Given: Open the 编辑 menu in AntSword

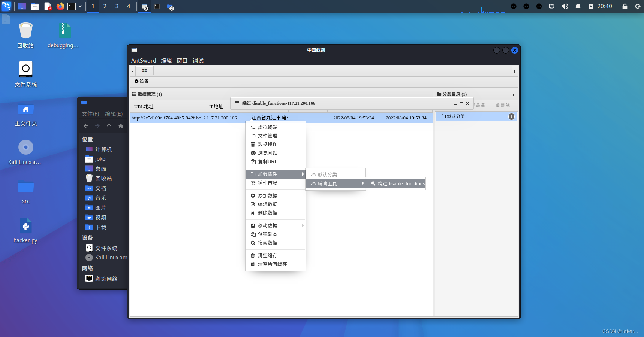Looking at the screenshot, I should click(x=166, y=61).
